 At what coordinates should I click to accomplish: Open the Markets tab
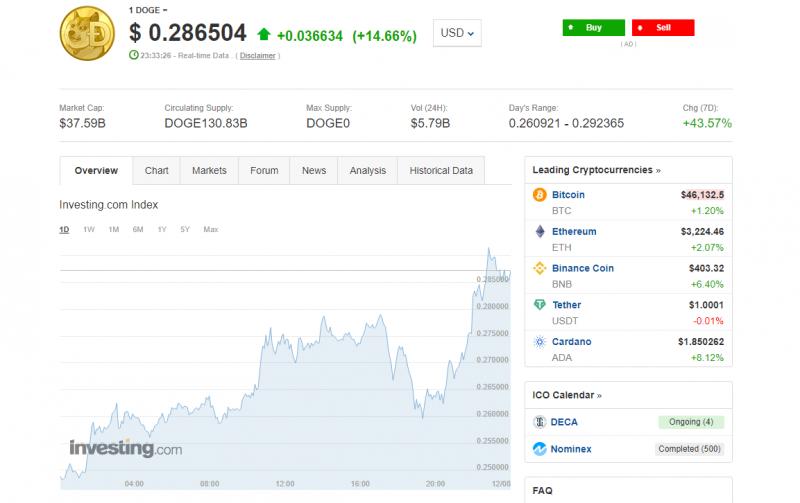209,170
